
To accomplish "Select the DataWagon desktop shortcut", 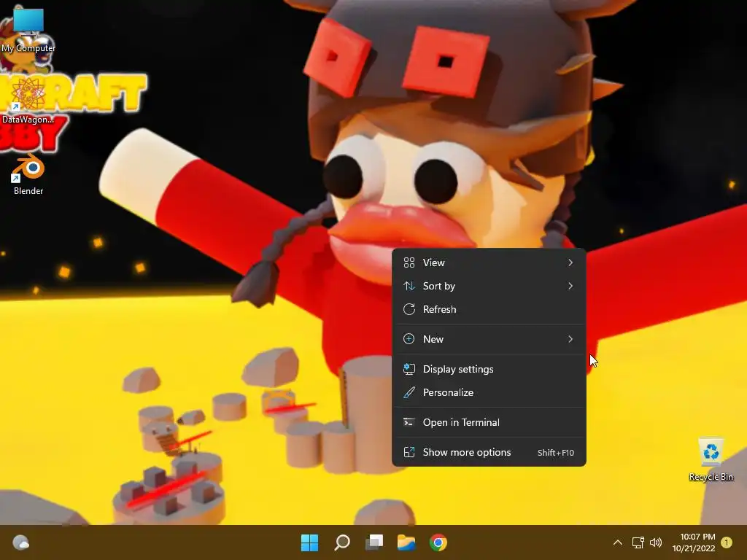I will click(28, 101).
